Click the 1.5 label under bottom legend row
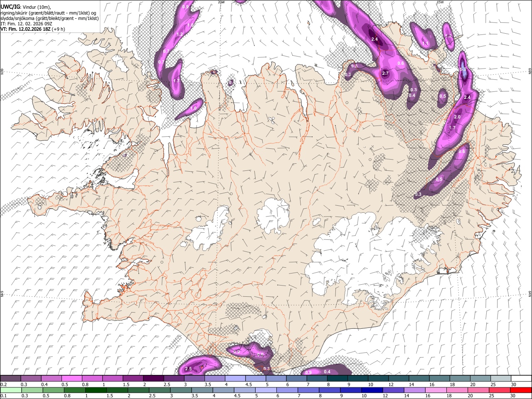This screenshot has height=399, width=532. [x=109, y=396]
